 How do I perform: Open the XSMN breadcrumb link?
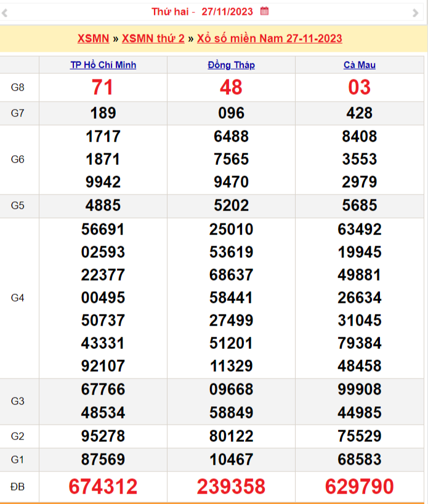click(93, 38)
